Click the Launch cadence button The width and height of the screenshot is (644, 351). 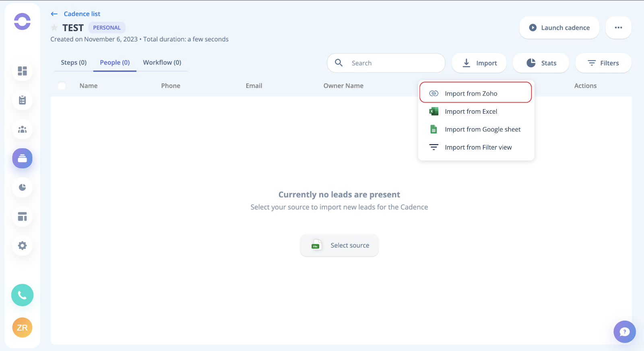click(x=559, y=28)
